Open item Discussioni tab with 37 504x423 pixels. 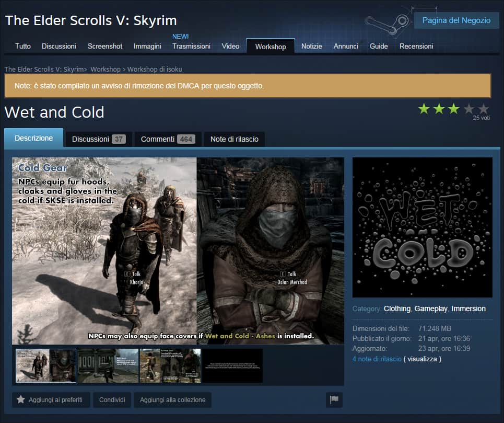pyautogui.click(x=99, y=139)
